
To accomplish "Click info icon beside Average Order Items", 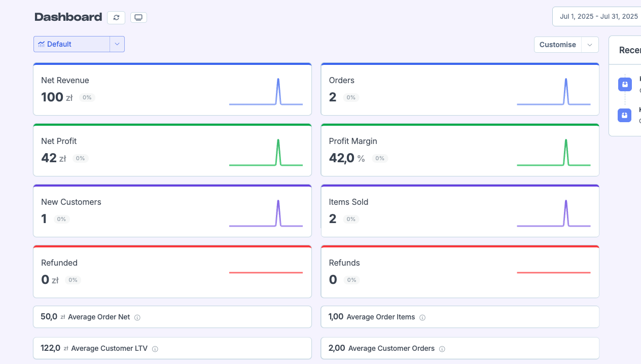I will click(422, 317).
